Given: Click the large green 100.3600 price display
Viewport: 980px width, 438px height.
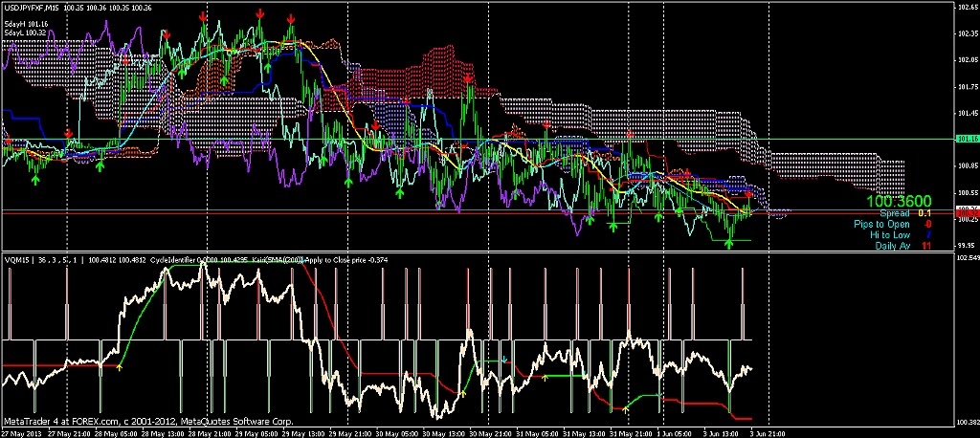Looking at the screenshot, I should point(899,203).
